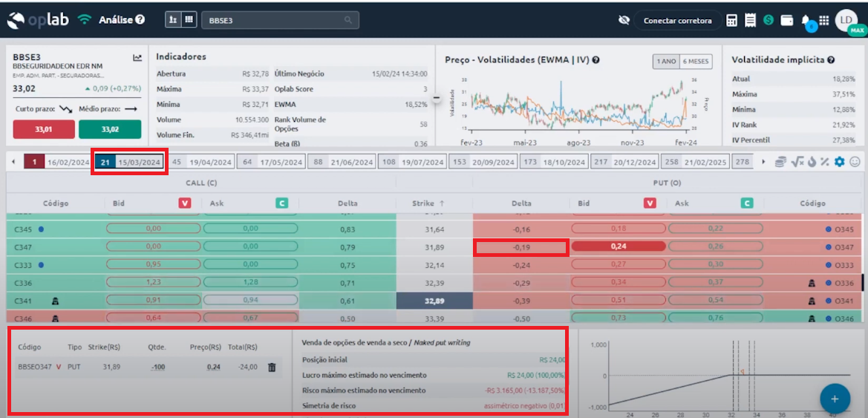This screenshot has width=868, height=418.
Task: Toggle the red V next to CALL Bid
Action: (184, 203)
